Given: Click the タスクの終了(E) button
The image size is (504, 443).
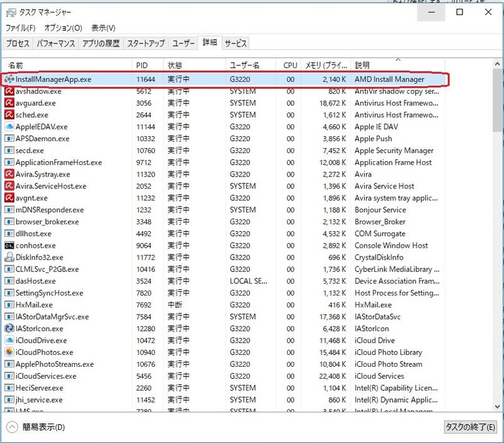Looking at the screenshot, I should coord(470,427).
